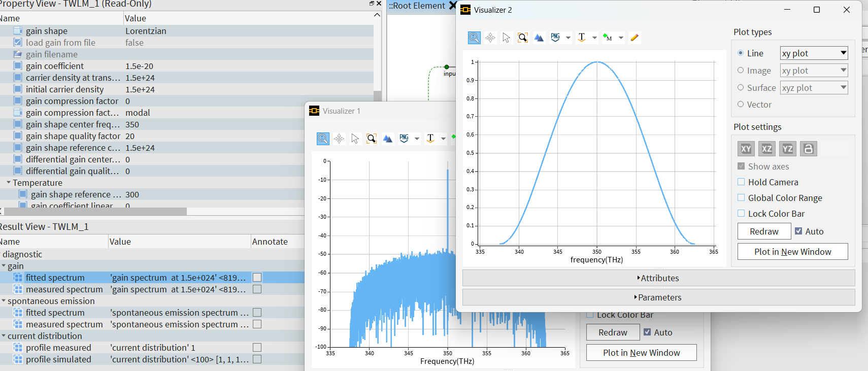Expand the Attributes section
This screenshot has height=371, width=868.
click(x=658, y=278)
